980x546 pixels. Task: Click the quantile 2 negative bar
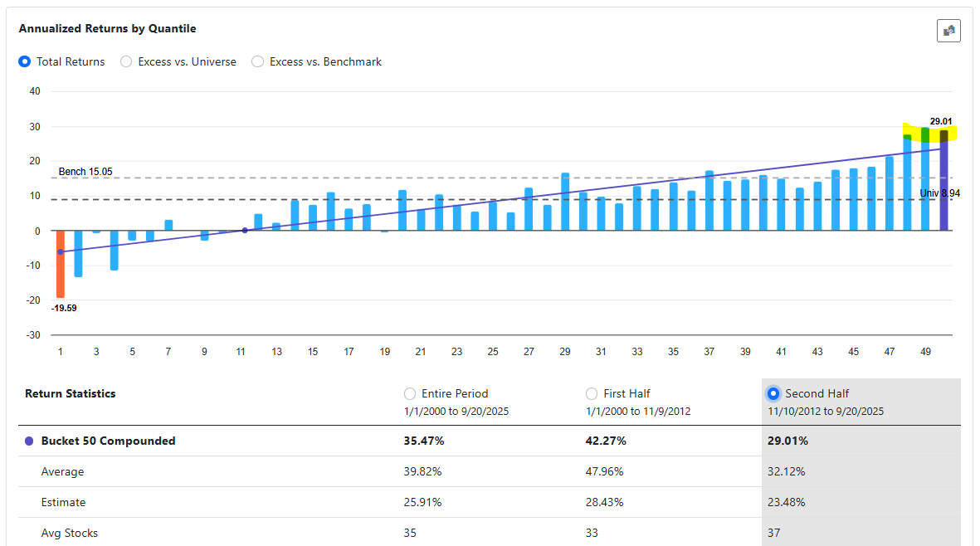tap(78, 254)
